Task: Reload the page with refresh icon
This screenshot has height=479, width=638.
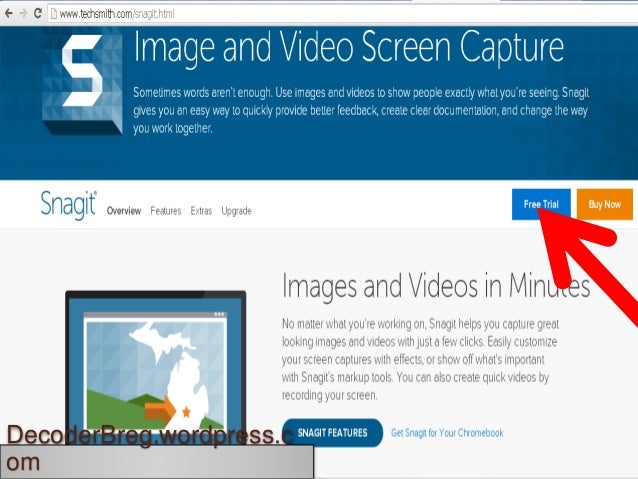Action: click(x=38, y=13)
